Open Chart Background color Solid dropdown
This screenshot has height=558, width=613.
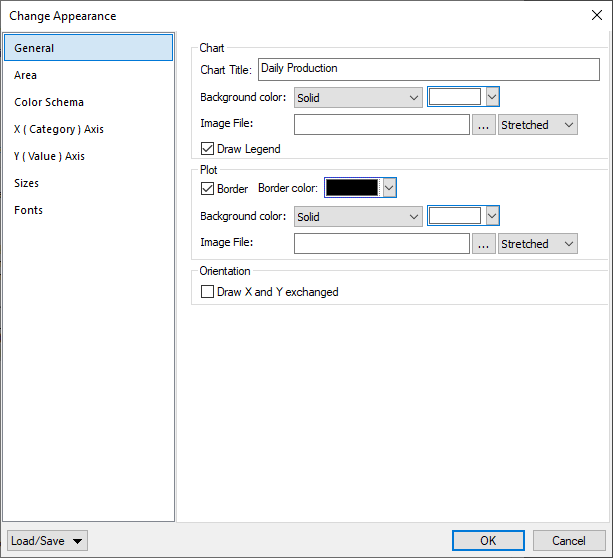tap(359, 98)
